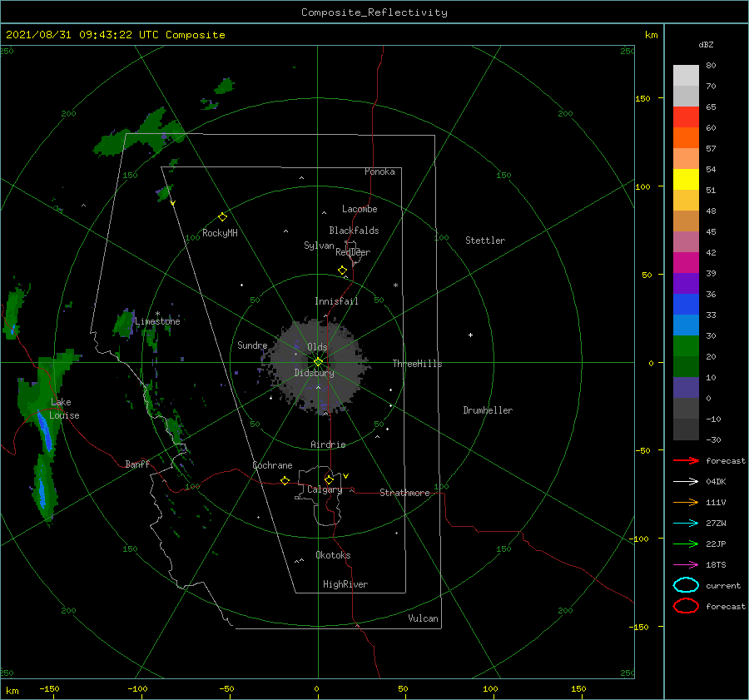Click the blue high-reflectivity echo near Lake Louise

pos(46,431)
